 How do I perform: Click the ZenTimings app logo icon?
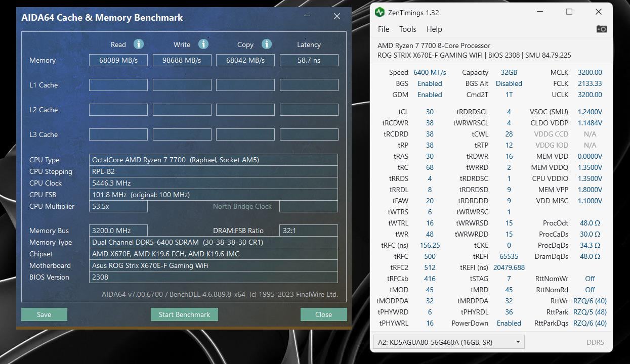point(380,12)
